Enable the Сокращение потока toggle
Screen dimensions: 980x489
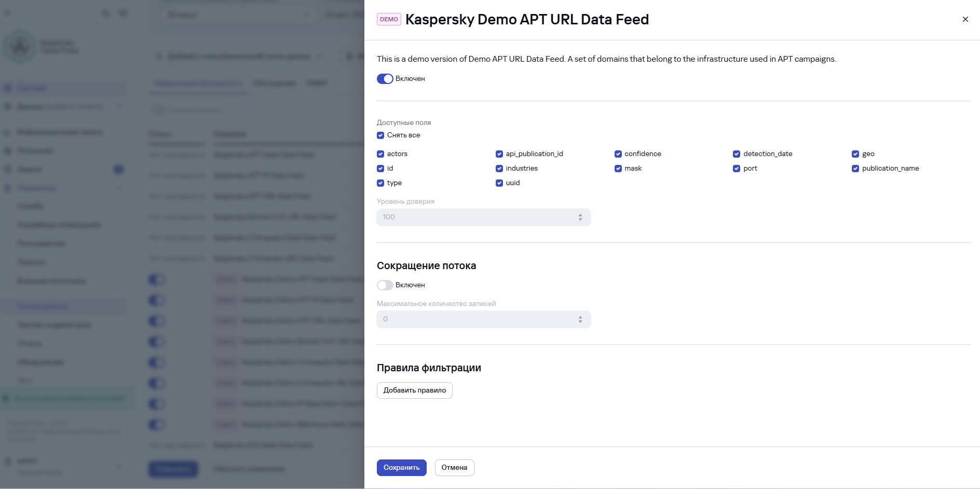click(x=385, y=285)
